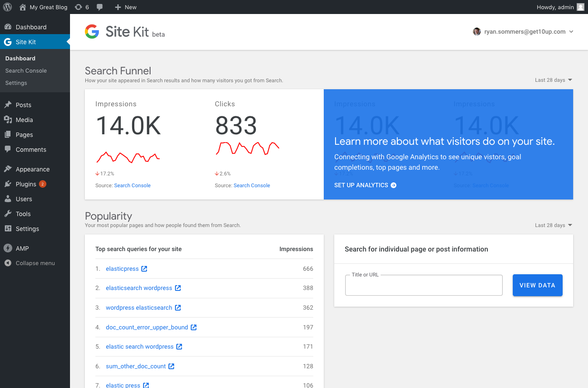Open Site Kit Settings submenu item
Screen dimensions: 588x388
(x=16, y=83)
